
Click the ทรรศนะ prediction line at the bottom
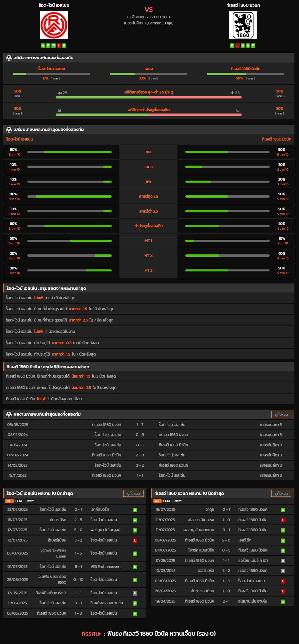[149, 634]
